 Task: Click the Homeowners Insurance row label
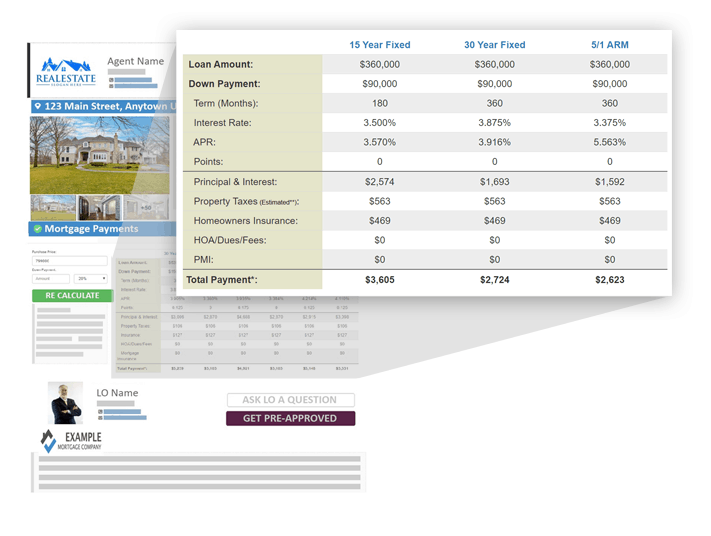[x=246, y=221]
